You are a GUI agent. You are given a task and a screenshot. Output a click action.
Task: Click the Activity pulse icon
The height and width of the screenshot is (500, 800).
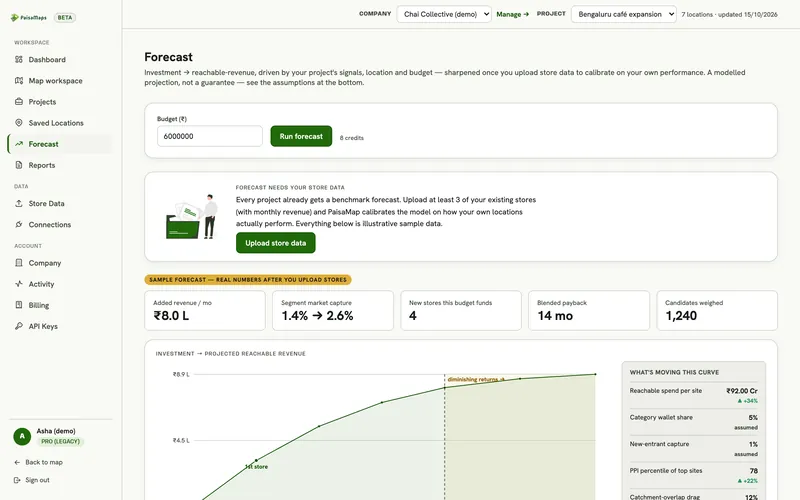(19, 284)
